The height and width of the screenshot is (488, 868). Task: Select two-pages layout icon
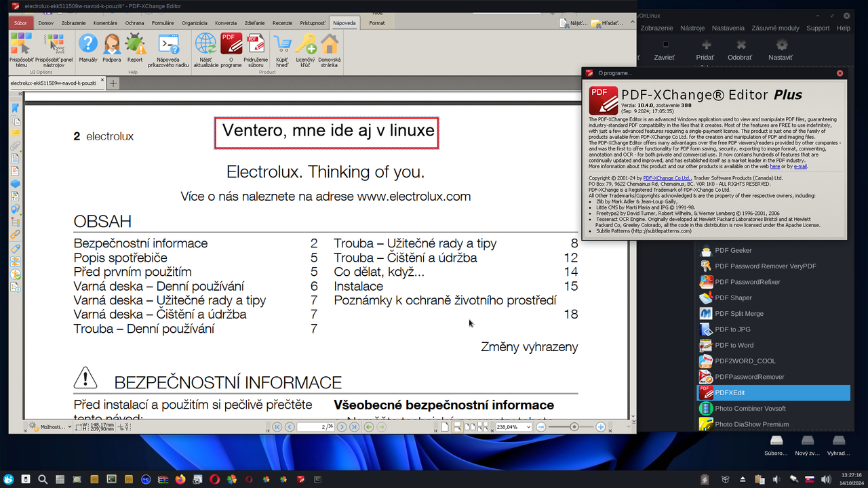470,427
